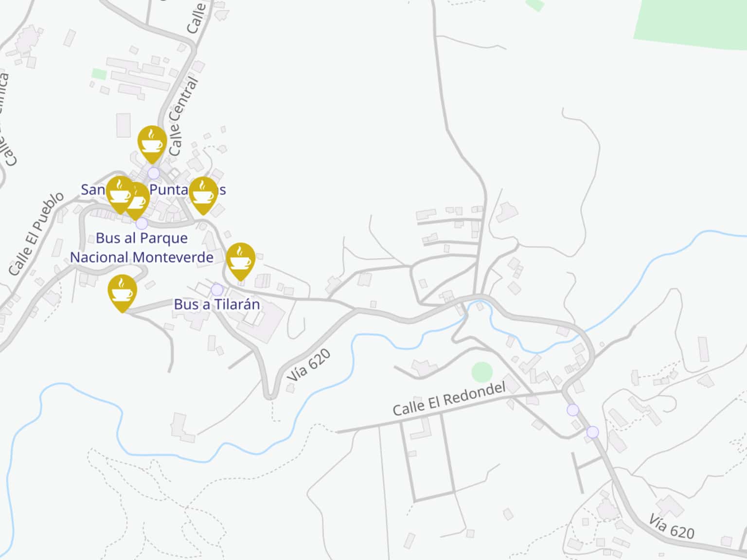Open the 'Bus al Parque Nacional Monteverde' label

click(x=142, y=247)
